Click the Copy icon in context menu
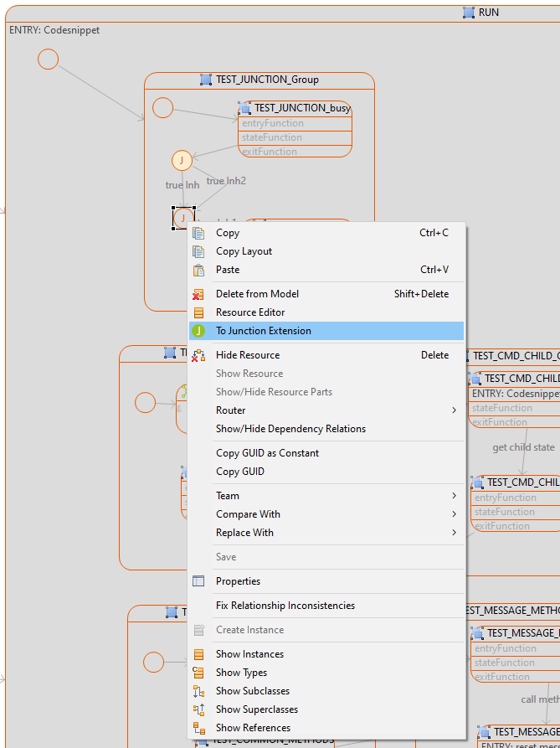 (198, 233)
